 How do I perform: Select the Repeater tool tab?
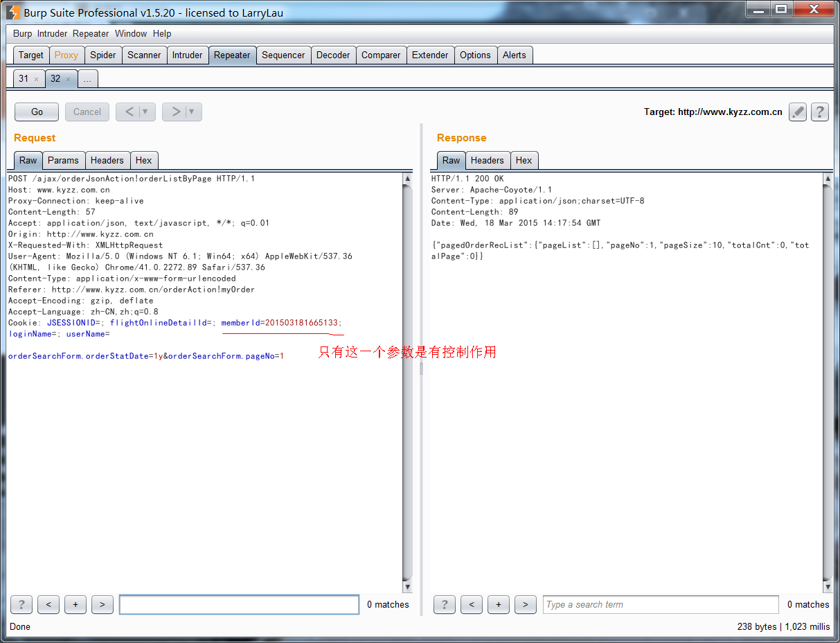coord(232,55)
